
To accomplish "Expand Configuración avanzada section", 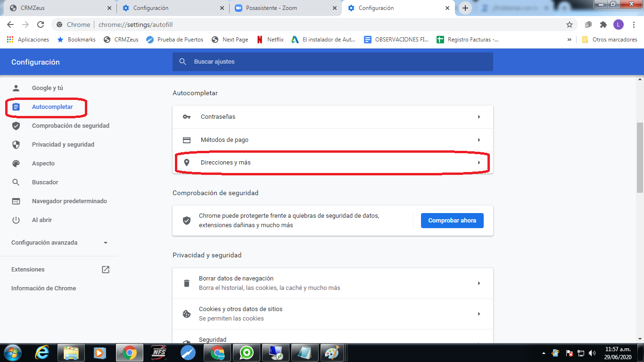I will click(59, 243).
